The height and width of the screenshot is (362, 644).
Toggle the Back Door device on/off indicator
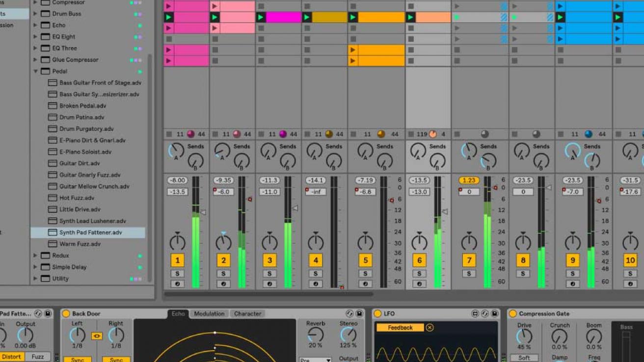(x=66, y=313)
